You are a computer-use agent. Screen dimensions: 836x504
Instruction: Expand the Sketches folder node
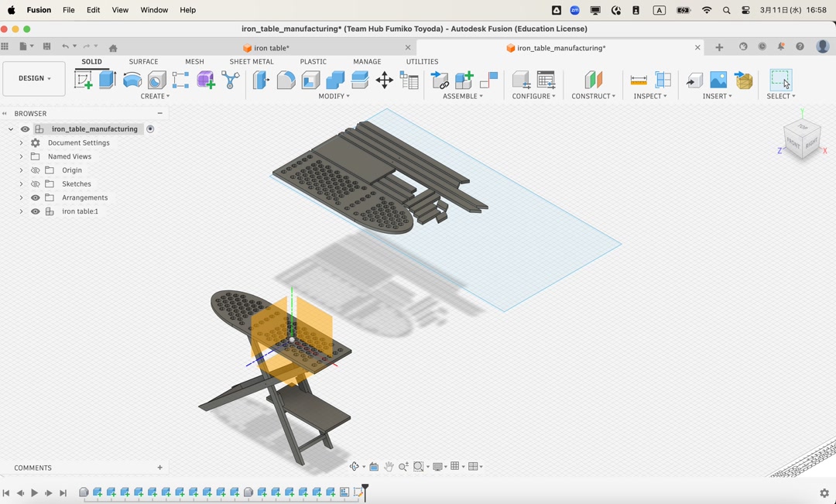(x=22, y=184)
